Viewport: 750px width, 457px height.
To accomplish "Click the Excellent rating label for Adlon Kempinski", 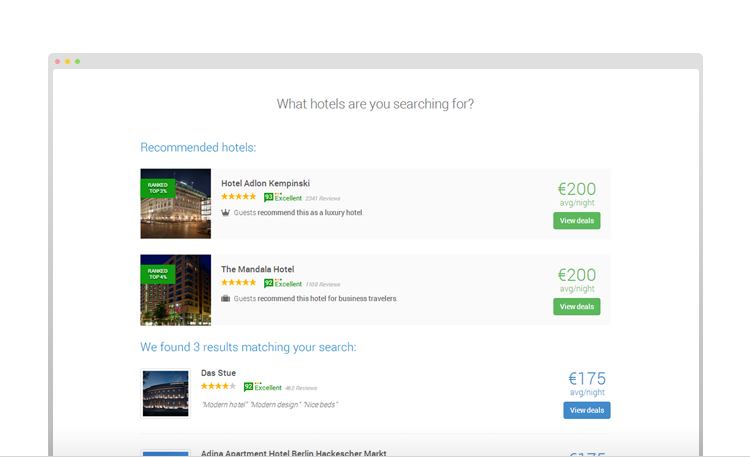I will (288, 198).
